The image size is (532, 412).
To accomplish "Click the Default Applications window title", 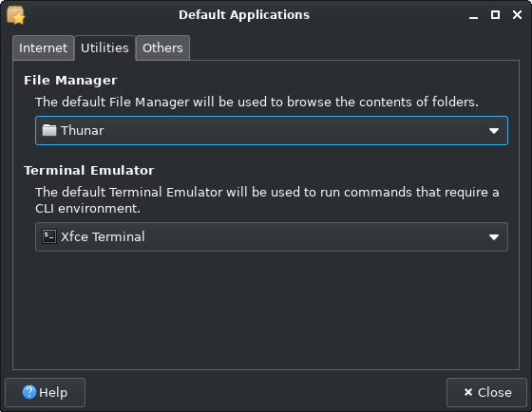I will [244, 15].
